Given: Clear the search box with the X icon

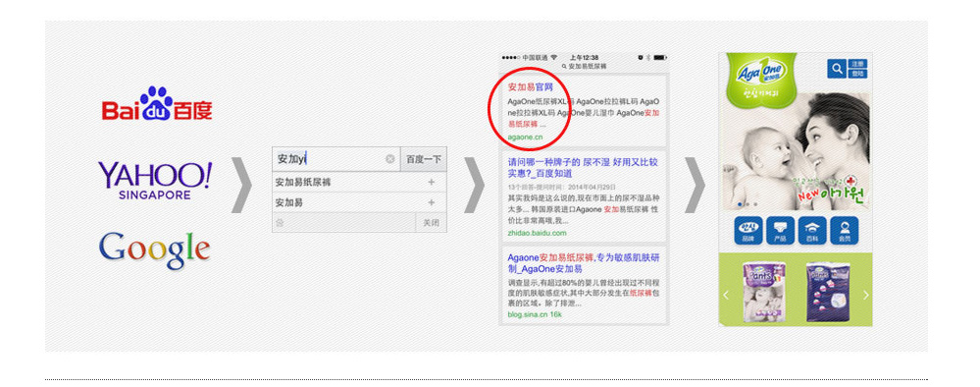Looking at the screenshot, I should pos(390,159).
